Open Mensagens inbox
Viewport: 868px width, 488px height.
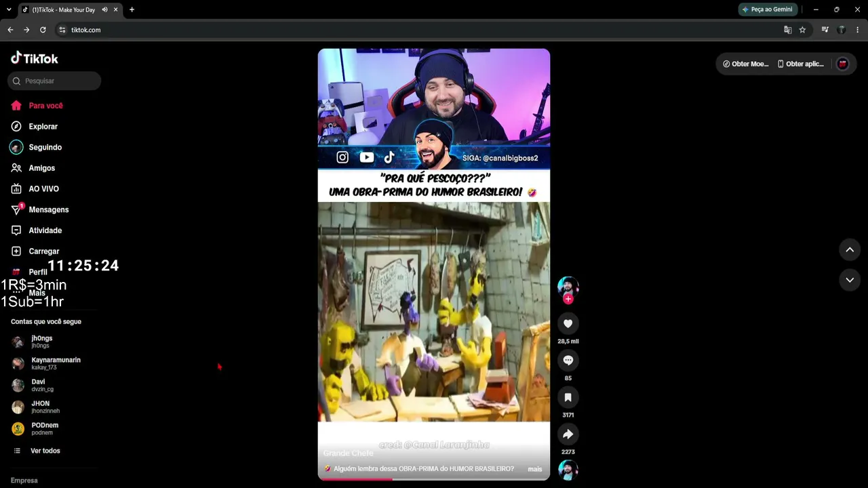pos(48,209)
